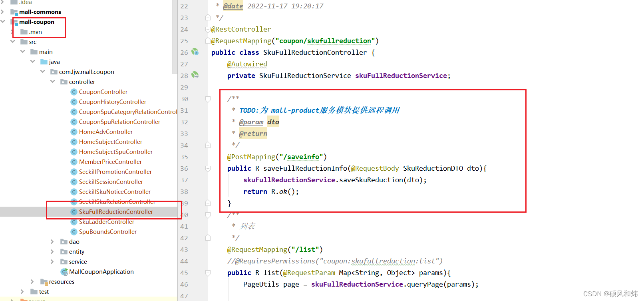The width and height of the screenshot is (644, 301).
Task: Open CouponSpuRelationController class file
Action: pos(119,122)
